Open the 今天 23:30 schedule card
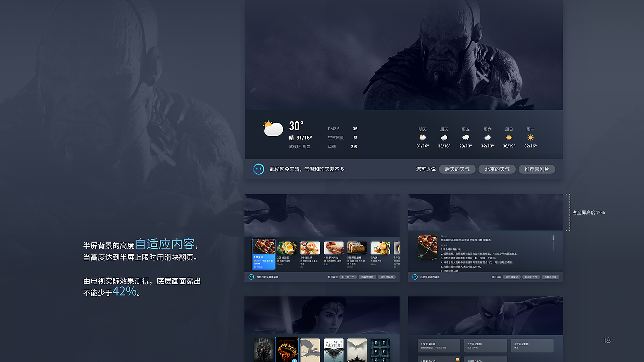This screenshot has height=362, width=644. coord(532,346)
